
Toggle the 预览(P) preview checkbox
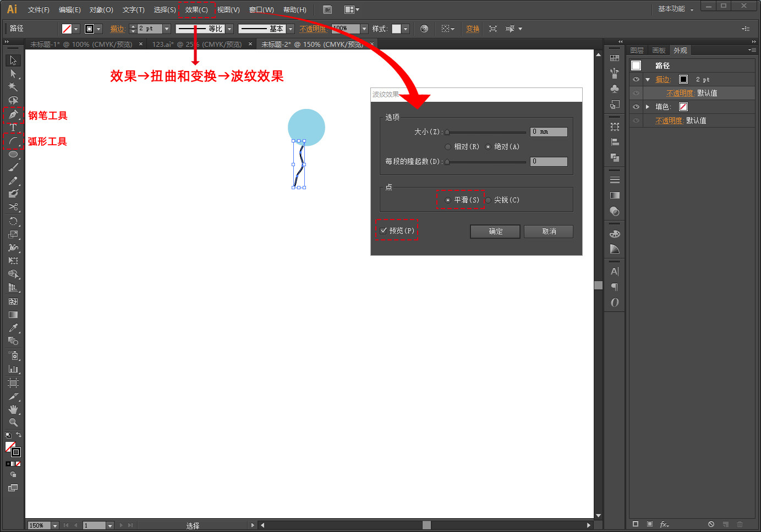click(x=384, y=231)
